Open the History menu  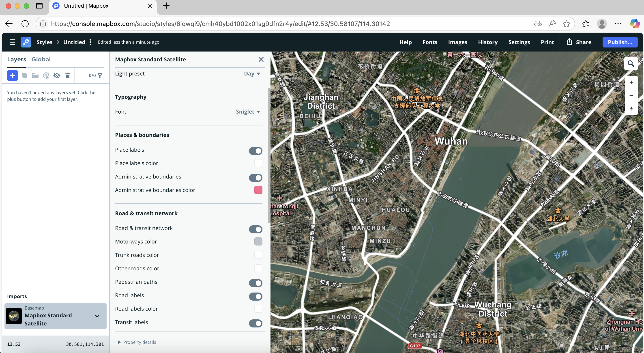click(x=487, y=42)
